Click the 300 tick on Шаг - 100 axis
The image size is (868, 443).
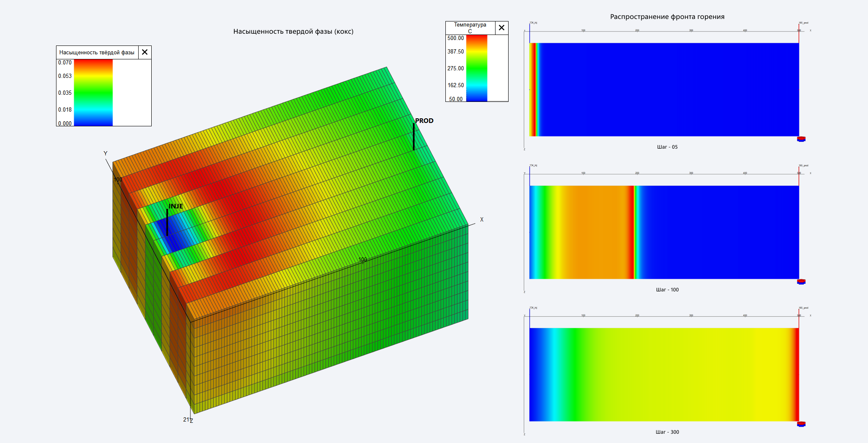[691, 173]
